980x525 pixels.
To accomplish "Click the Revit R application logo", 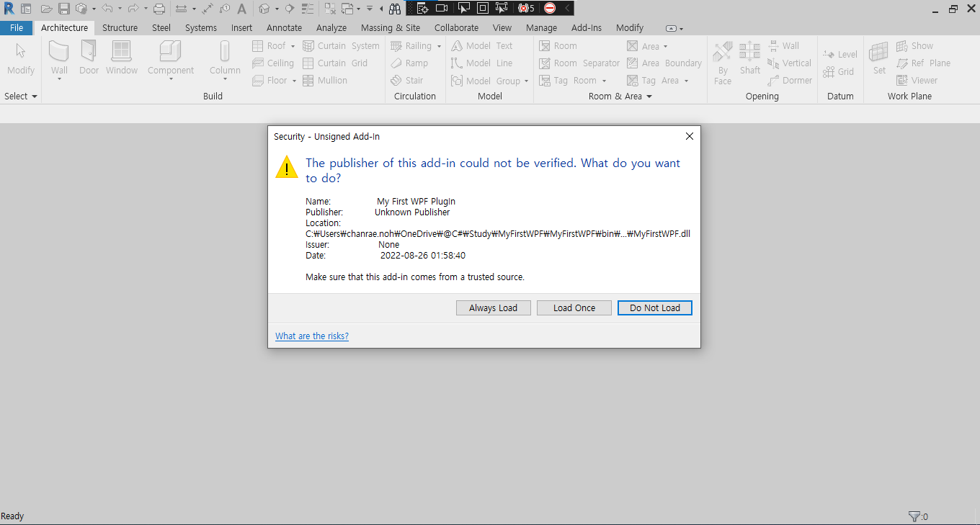I will [9, 9].
